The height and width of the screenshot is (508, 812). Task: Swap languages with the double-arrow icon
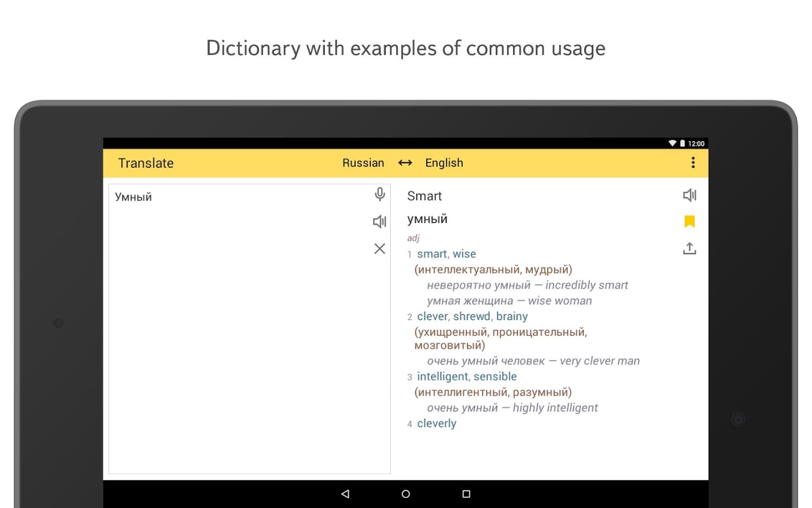pyautogui.click(x=405, y=163)
